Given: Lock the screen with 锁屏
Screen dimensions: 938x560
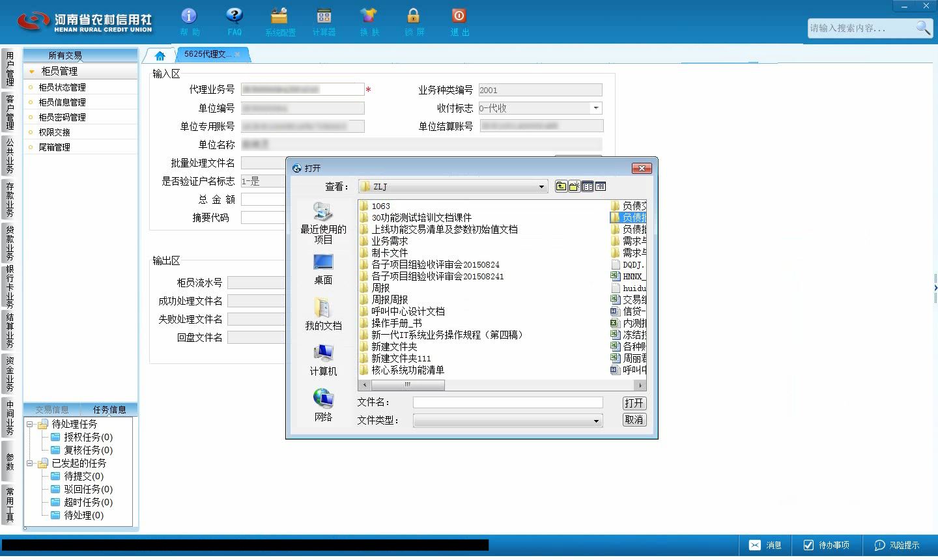Looking at the screenshot, I should point(414,21).
